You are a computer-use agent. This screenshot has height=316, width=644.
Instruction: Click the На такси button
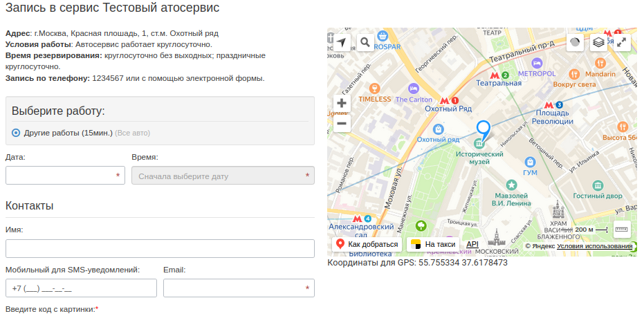pyautogui.click(x=433, y=245)
